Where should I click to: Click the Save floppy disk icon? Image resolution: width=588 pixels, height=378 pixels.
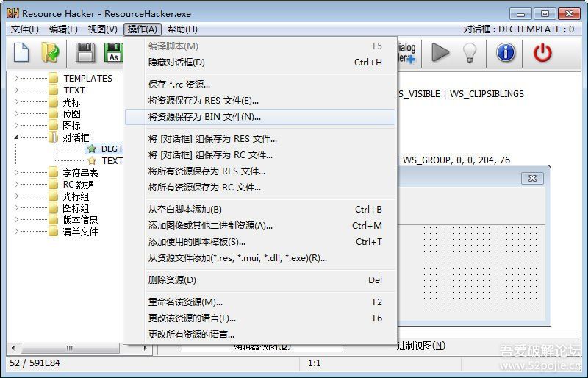click(85, 52)
